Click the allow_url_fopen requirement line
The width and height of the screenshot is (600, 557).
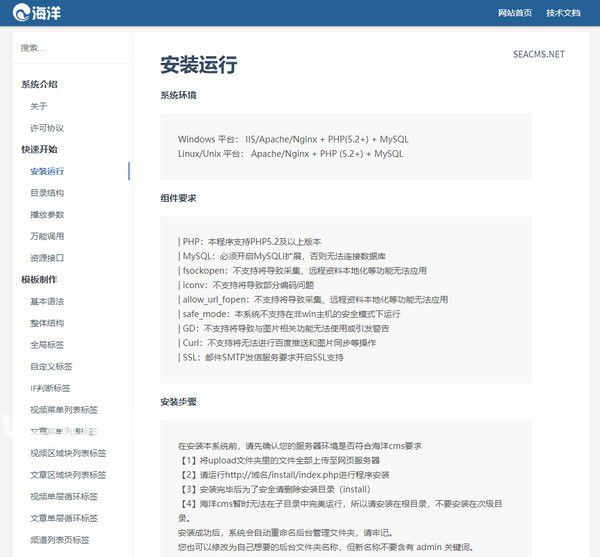coord(313,300)
